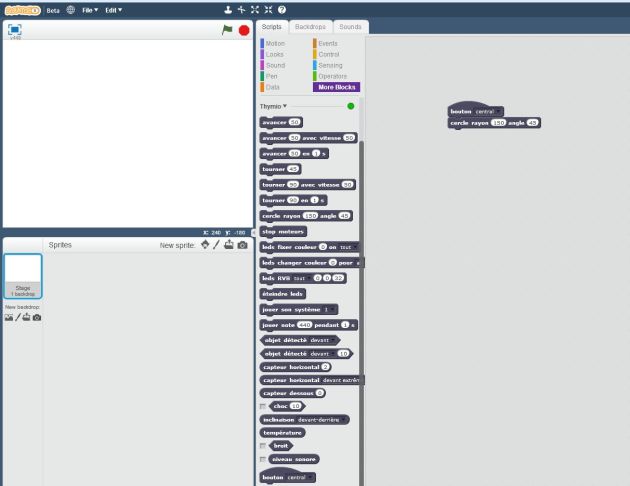Click the green flag to run
Image resolution: width=630 pixels, height=486 pixels.
(x=228, y=30)
